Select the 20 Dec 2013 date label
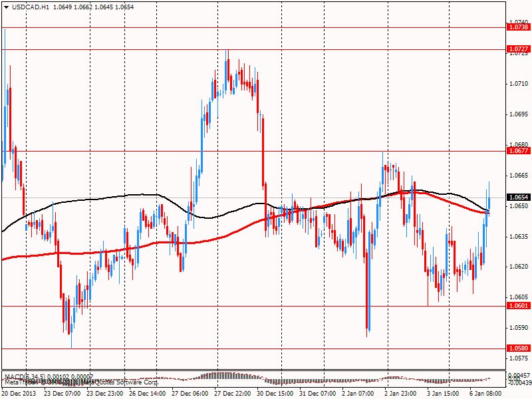 (18, 393)
